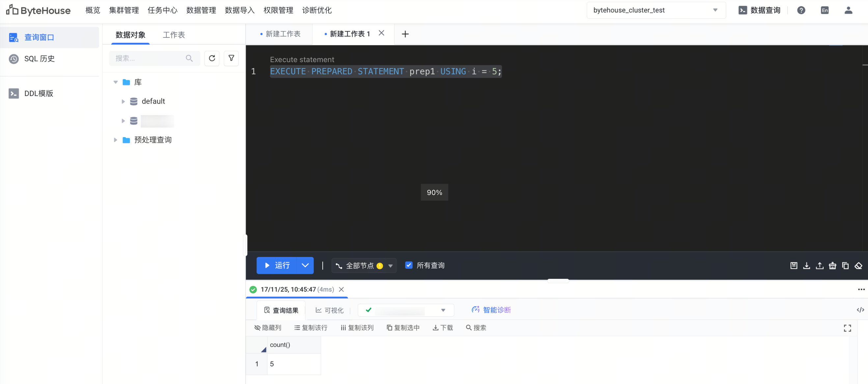Open the filter for data objects
868x384 pixels.
coord(231,58)
